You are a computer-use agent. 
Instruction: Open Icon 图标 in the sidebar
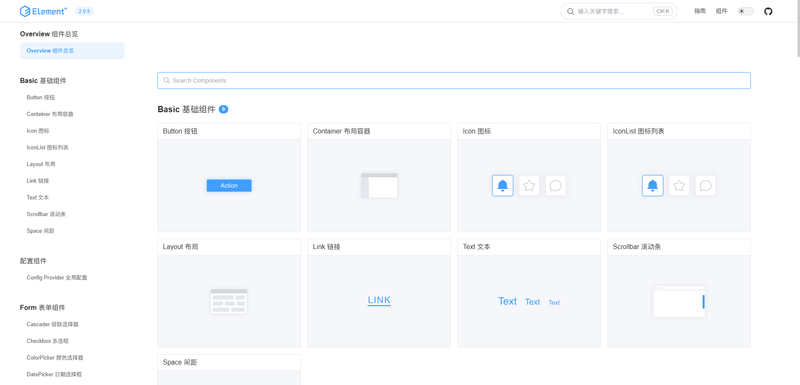(38, 131)
